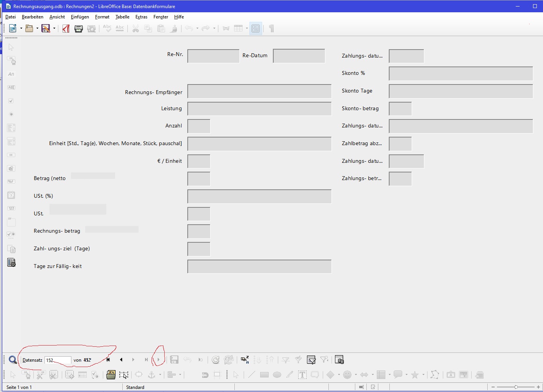Click the zoom in plus button
This screenshot has height=392, width=543.
point(538,387)
